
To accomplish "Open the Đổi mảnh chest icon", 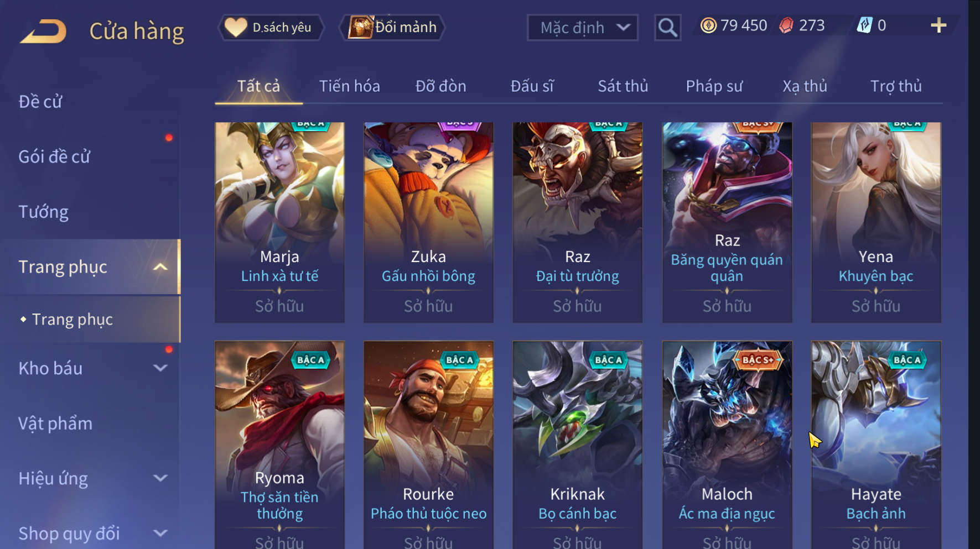I will pyautogui.click(x=361, y=27).
